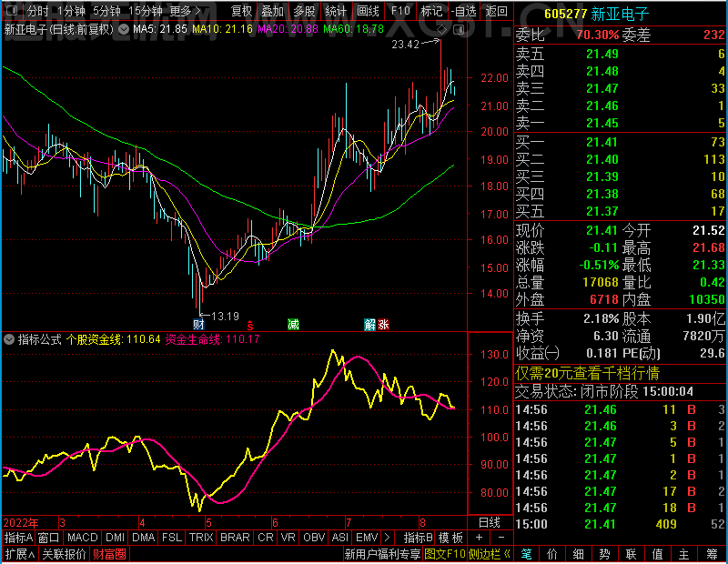
Task: Click stock code 605277 新亚电子 header
Action: (597, 14)
